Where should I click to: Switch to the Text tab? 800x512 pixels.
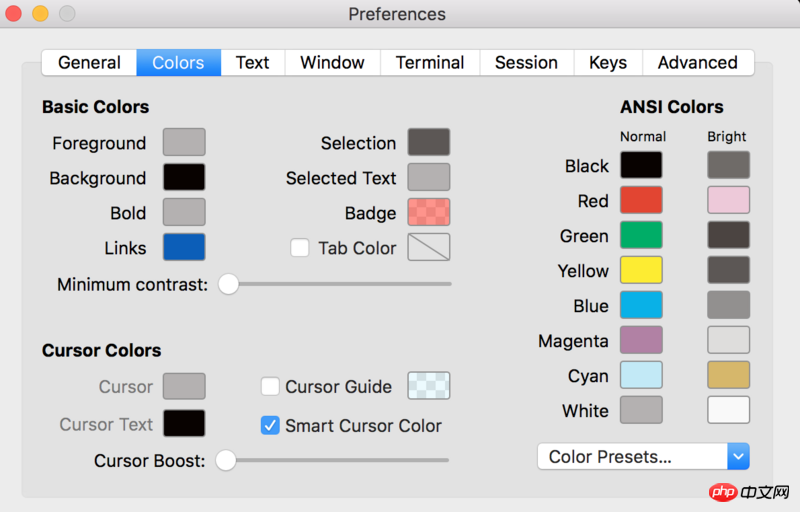[x=252, y=62]
